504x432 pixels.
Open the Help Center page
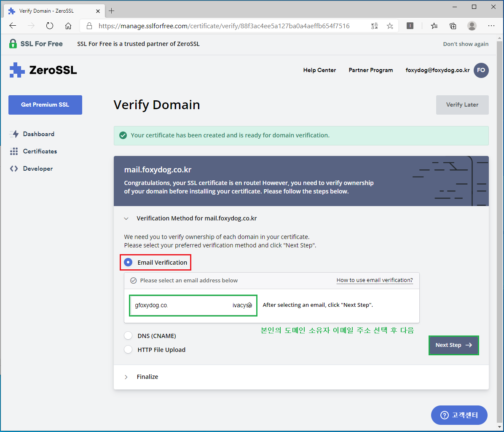click(x=319, y=70)
